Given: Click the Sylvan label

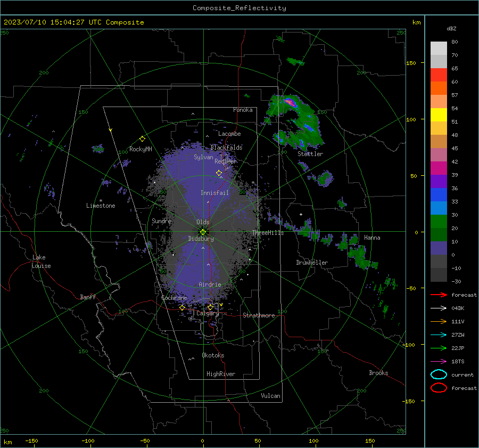Looking at the screenshot, I should (x=203, y=157).
